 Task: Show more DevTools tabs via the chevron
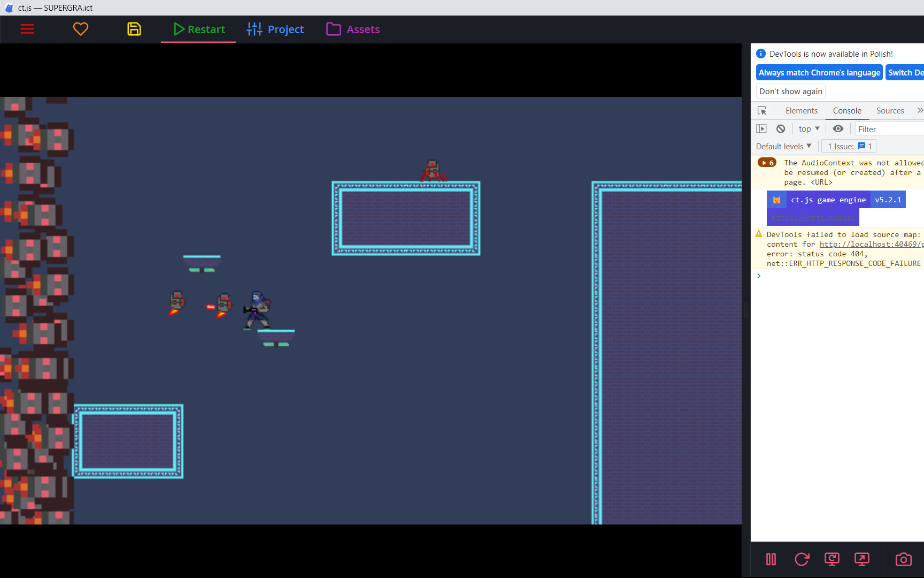click(x=920, y=111)
